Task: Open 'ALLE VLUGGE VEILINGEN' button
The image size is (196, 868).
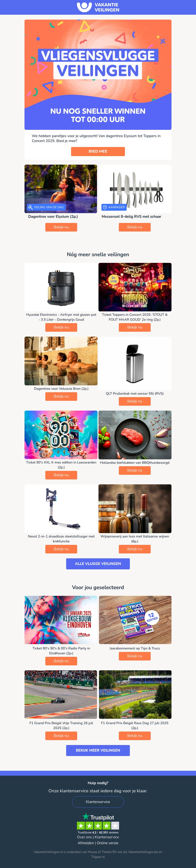Action: pos(98,564)
